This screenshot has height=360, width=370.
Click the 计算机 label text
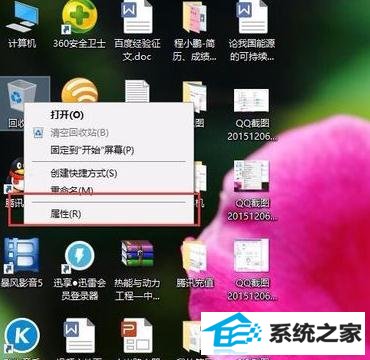[x=22, y=43]
